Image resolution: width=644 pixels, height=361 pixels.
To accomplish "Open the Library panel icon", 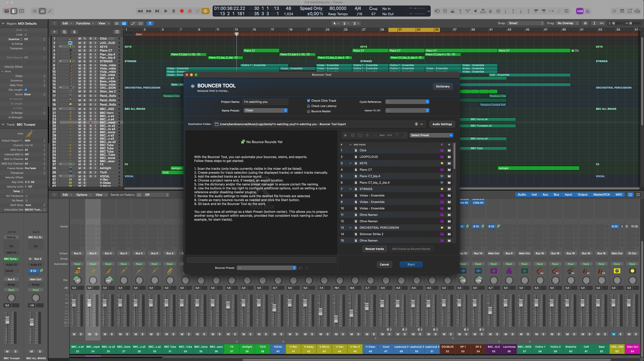I will [x=6, y=11].
